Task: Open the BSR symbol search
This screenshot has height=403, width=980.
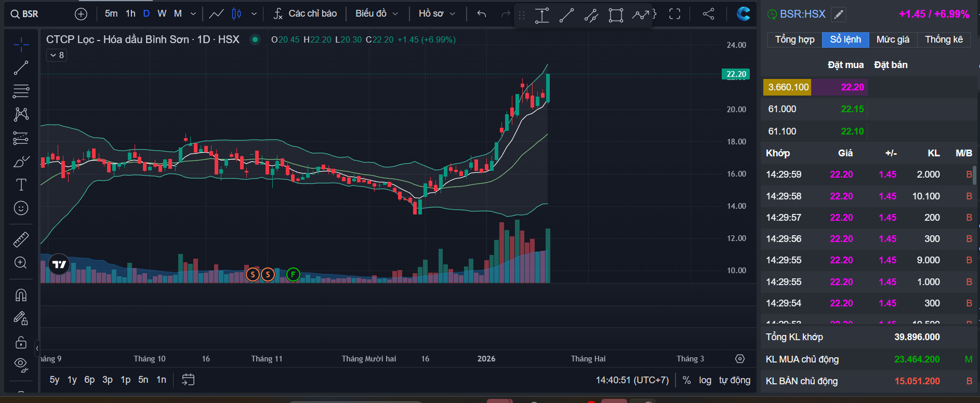Action: click(24, 14)
